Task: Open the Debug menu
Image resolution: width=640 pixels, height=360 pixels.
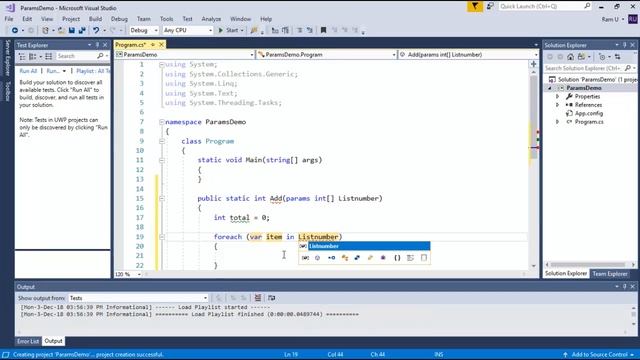Action: [x=119, y=19]
